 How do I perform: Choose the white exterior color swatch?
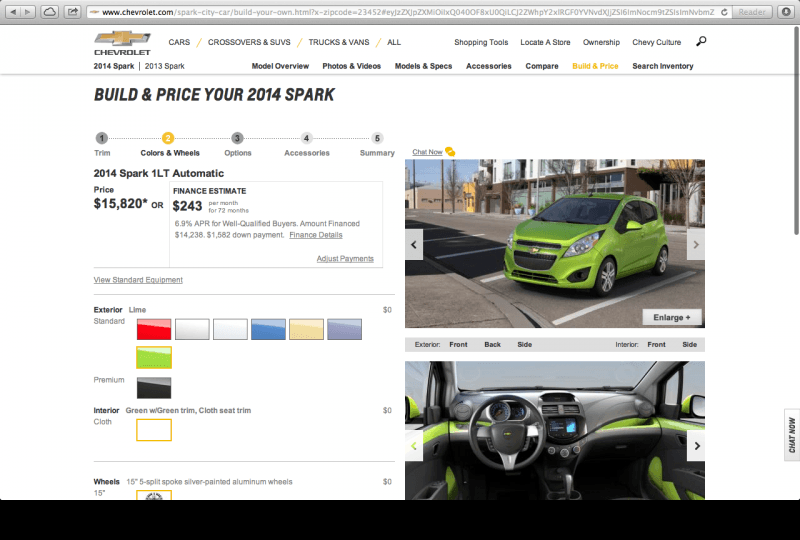[230, 329]
